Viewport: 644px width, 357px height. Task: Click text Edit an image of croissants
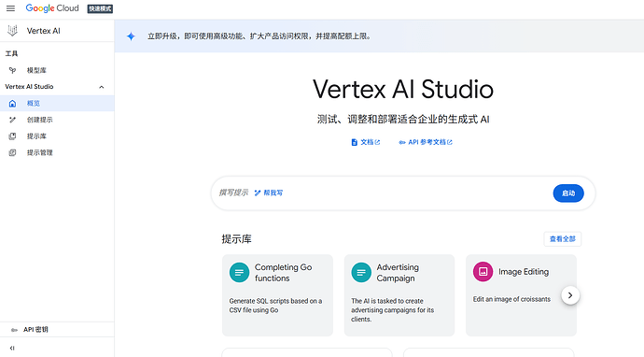pos(511,299)
